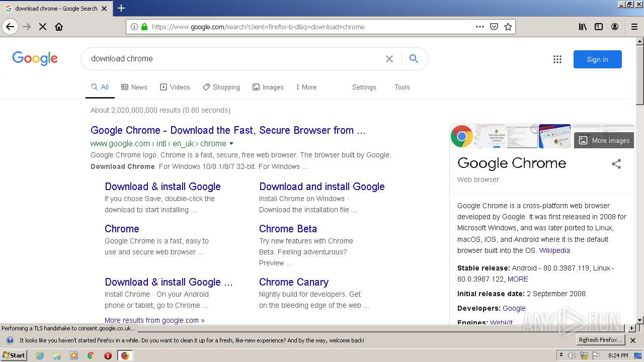
Task: Open File Explorer folder on taskbar
Action: point(57,355)
